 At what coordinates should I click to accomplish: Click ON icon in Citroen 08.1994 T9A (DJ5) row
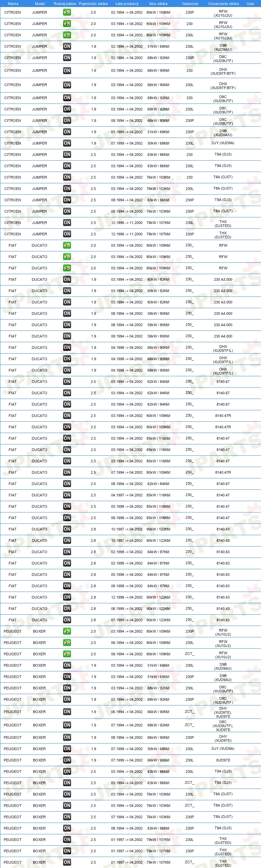click(x=67, y=200)
